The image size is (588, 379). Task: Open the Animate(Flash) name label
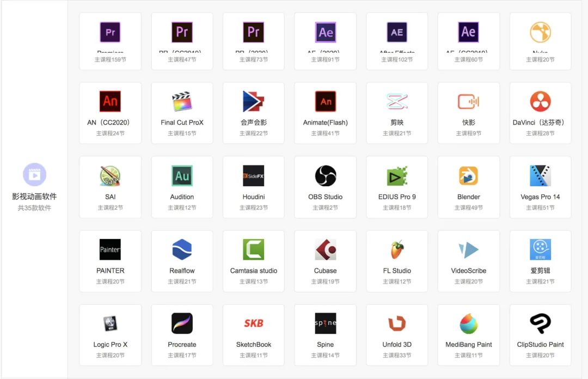pos(326,123)
